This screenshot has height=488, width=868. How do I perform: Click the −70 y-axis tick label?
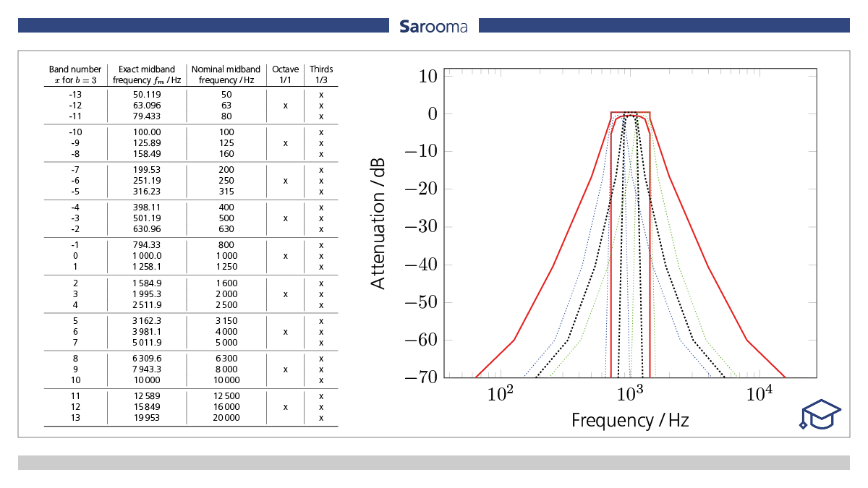tap(420, 377)
